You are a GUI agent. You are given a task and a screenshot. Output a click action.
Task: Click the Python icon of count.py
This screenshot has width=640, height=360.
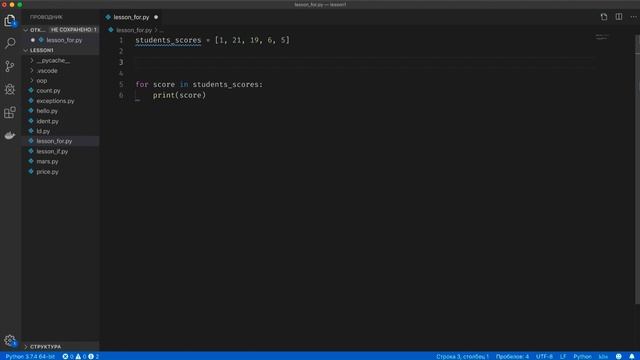pyautogui.click(x=31, y=90)
